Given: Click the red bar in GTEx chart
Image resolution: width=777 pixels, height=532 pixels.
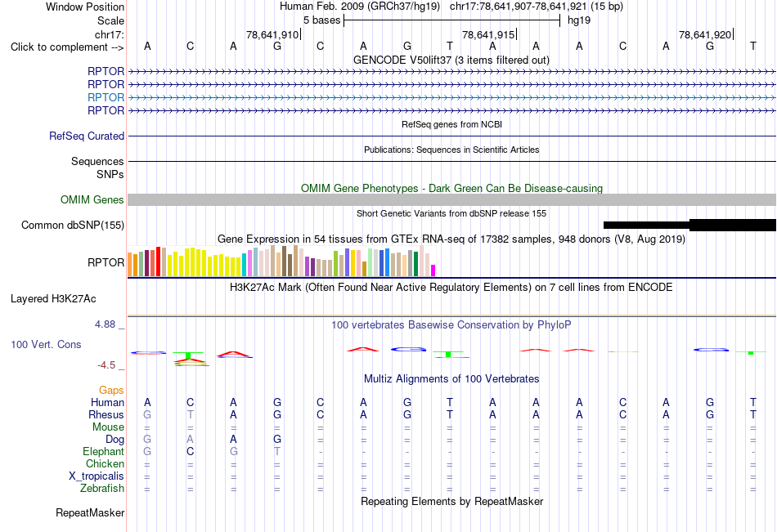Looking at the screenshot, I should pyautogui.click(x=158, y=262).
